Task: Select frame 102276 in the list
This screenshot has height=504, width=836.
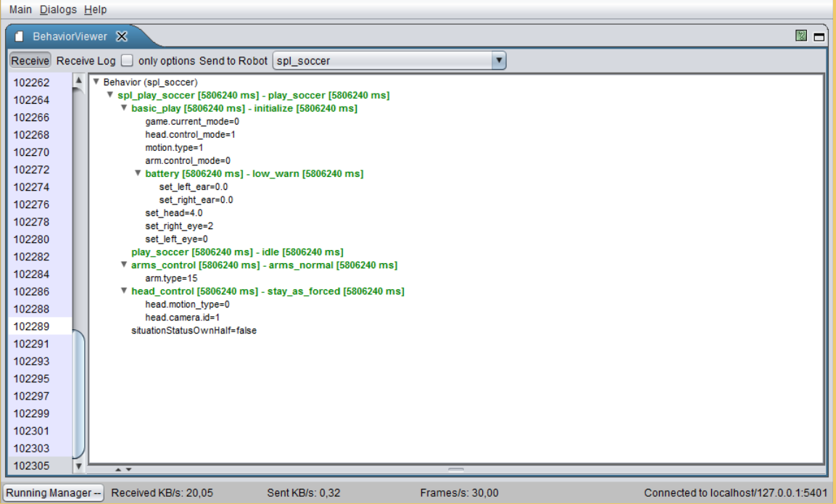Action: click(32, 205)
